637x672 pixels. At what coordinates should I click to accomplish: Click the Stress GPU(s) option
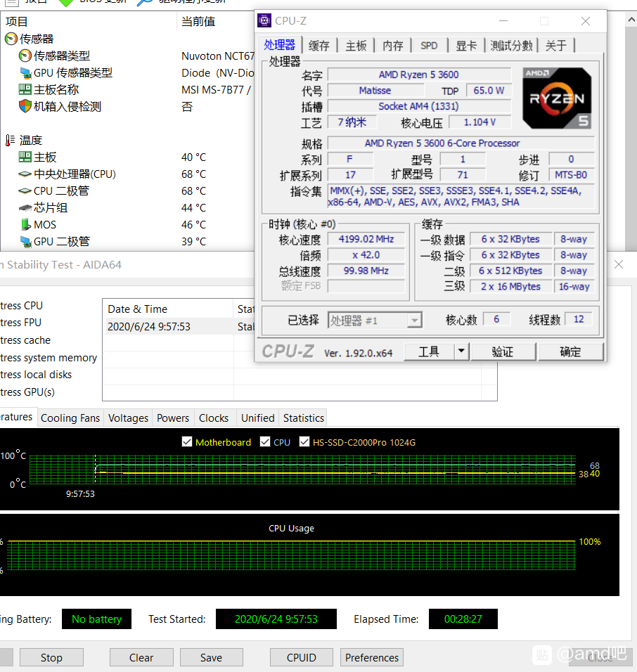(27, 392)
